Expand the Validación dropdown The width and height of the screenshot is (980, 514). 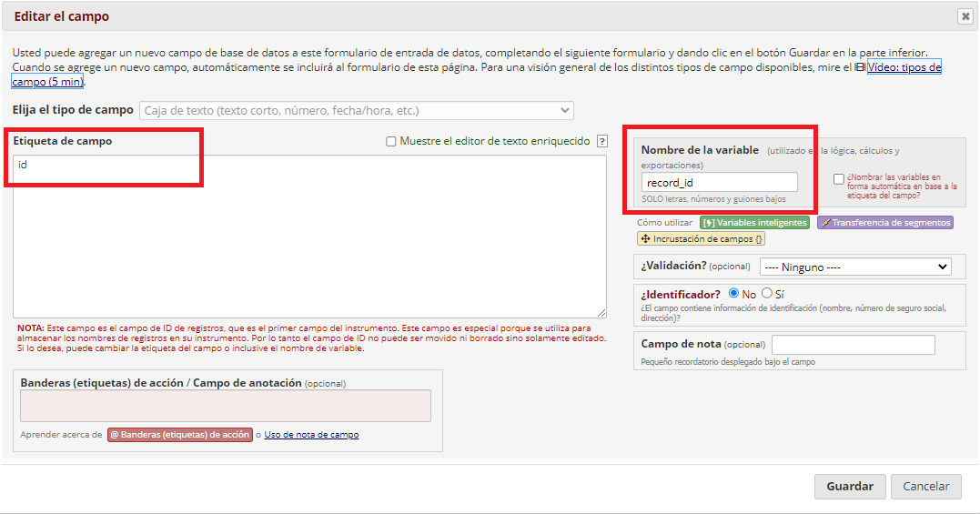[855, 267]
